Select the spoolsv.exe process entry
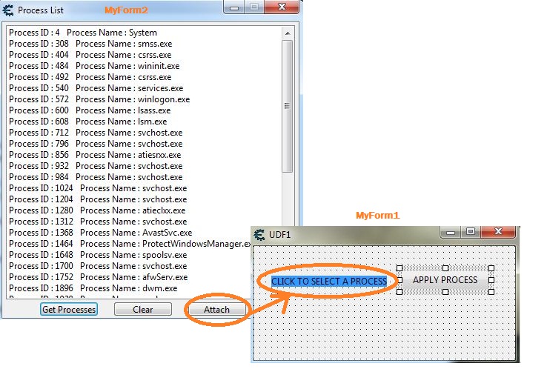Viewport: 547px width, 392px height. [98, 255]
